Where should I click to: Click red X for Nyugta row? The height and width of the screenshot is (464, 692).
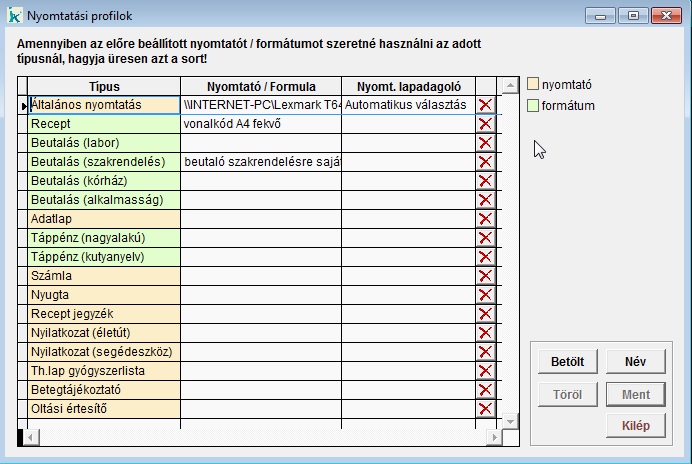(486, 295)
